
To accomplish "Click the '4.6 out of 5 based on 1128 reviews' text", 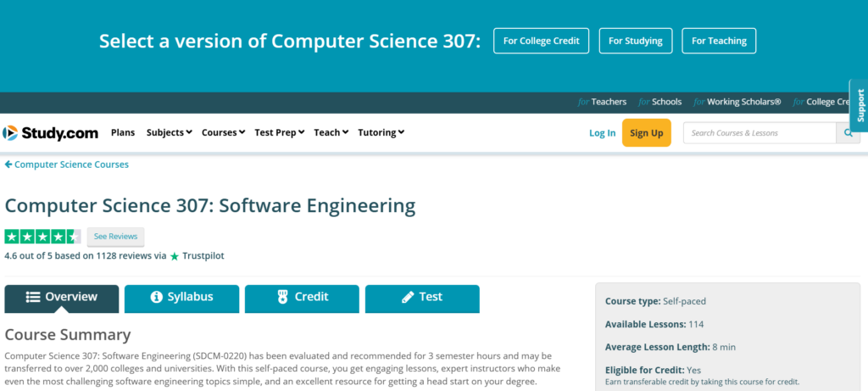I will click(x=86, y=256).
